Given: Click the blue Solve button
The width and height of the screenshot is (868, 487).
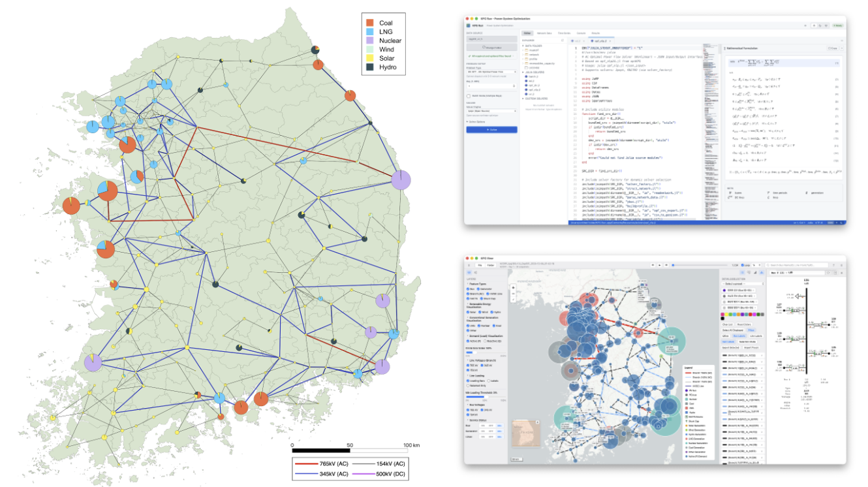Looking at the screenshot, I should coord(491,129).
